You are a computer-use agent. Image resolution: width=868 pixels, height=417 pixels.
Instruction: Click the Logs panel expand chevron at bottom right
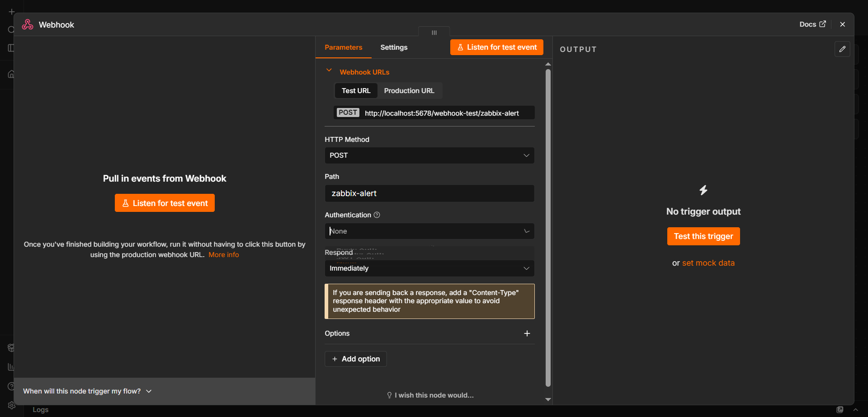click(x=855, y=410)
